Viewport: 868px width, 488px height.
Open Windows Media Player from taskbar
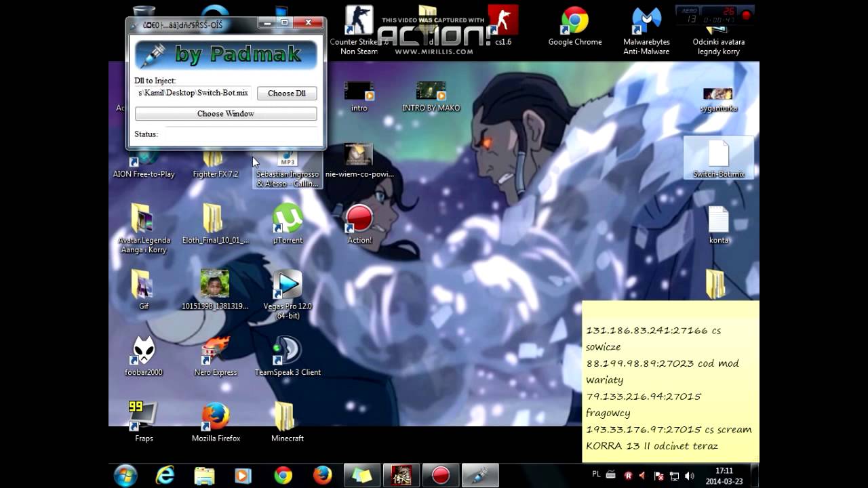click(243, 475)
